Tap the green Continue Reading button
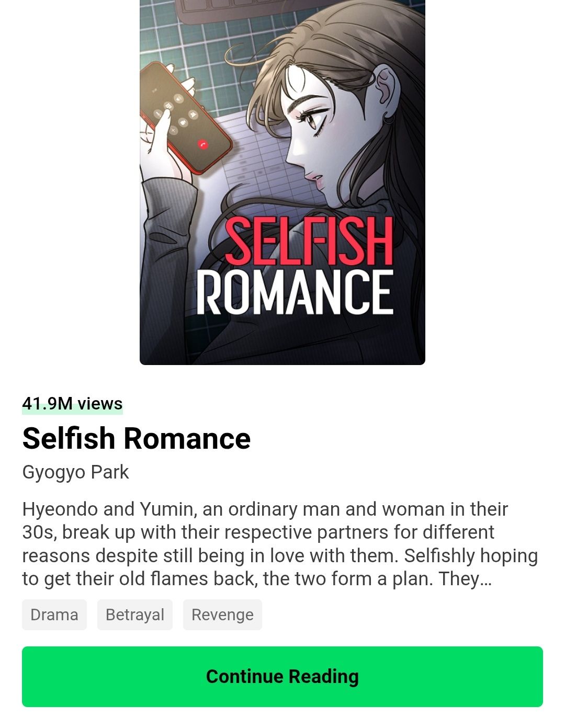565x728 pixels. pyautogui.click(x=282, y=676)
